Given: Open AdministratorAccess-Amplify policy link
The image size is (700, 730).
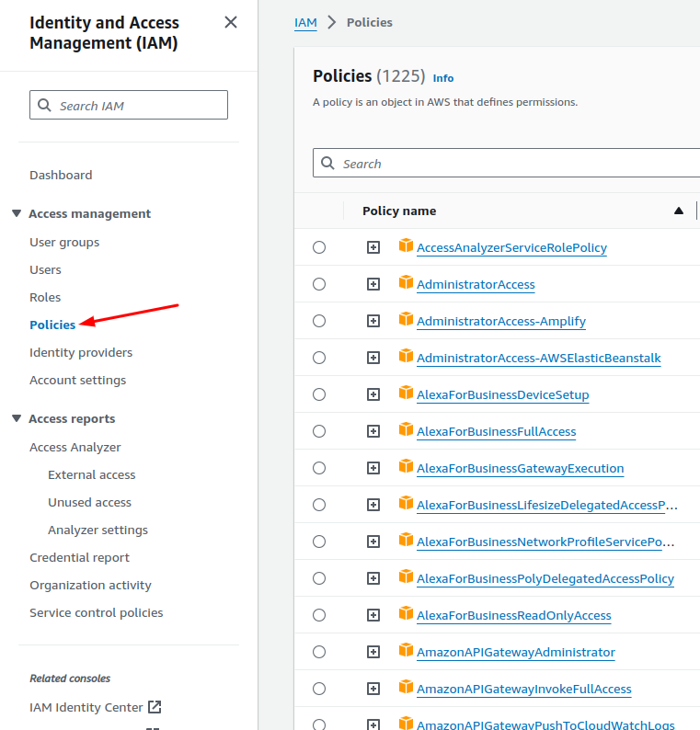Looking at the screenshot, I should pyautogui.click(x=501, y=321).
